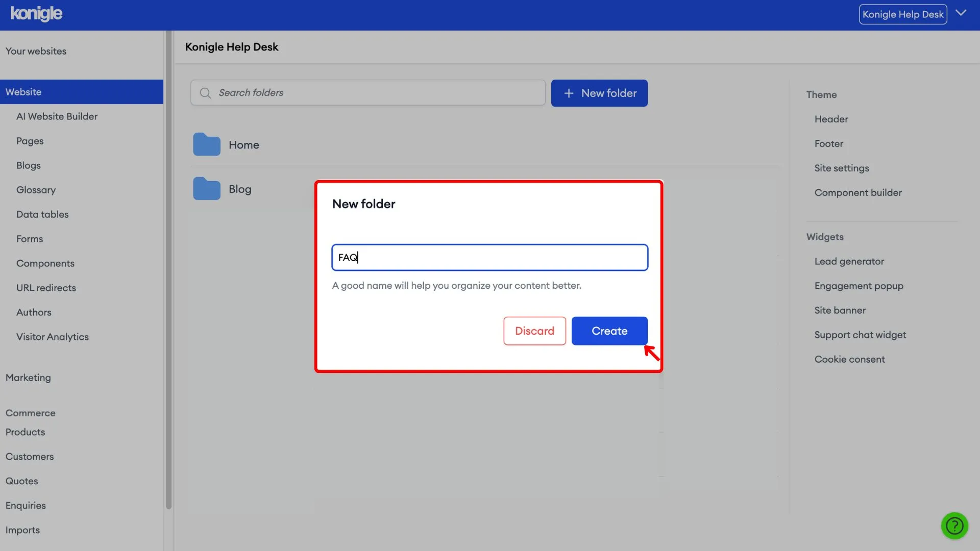
Task: Open Customers in sidebar
Action: [x=30, y=457]
